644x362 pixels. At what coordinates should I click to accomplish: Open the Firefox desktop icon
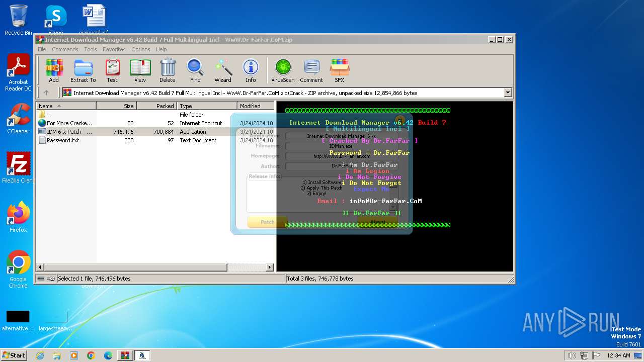coord(18,217)
